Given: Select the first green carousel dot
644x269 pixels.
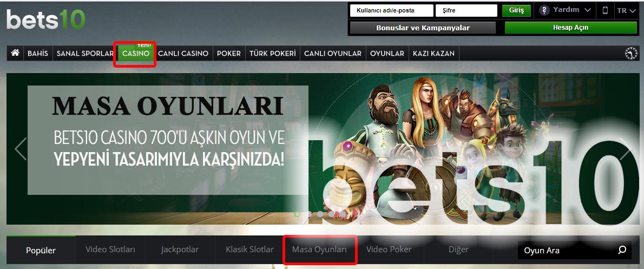Looking at the screenshot, I should [x=298, y=214].
